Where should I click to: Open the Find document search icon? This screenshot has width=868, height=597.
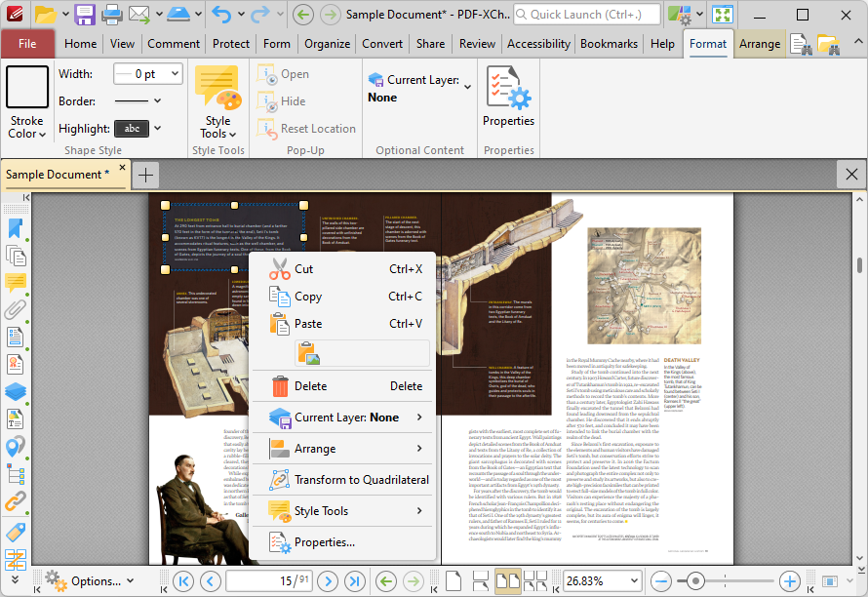point(801,44)
